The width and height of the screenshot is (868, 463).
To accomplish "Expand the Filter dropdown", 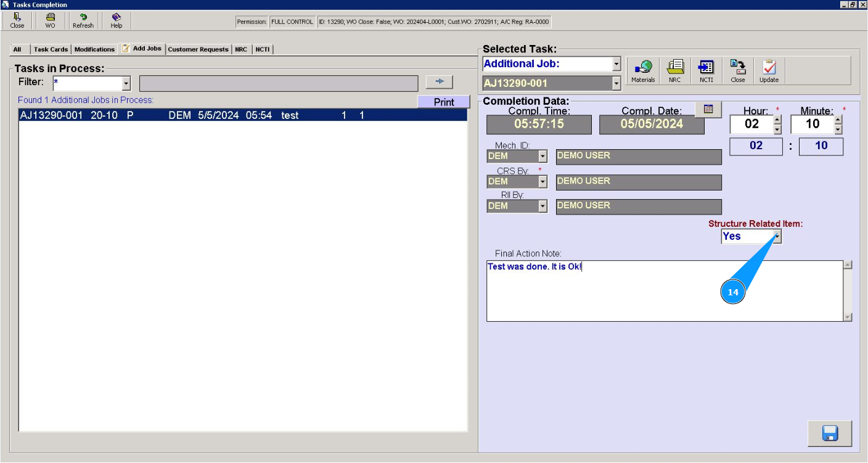I will coord(126,83).
